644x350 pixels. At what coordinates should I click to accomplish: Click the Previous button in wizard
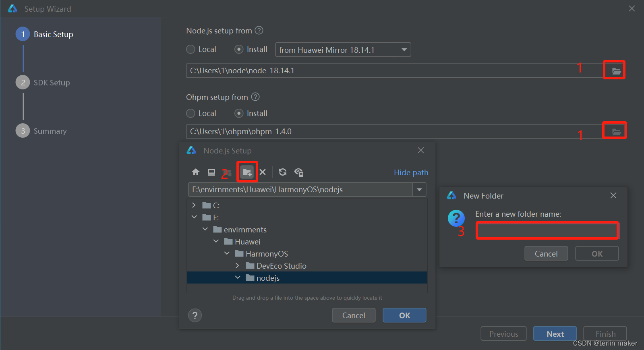click(x=503, y=334)
